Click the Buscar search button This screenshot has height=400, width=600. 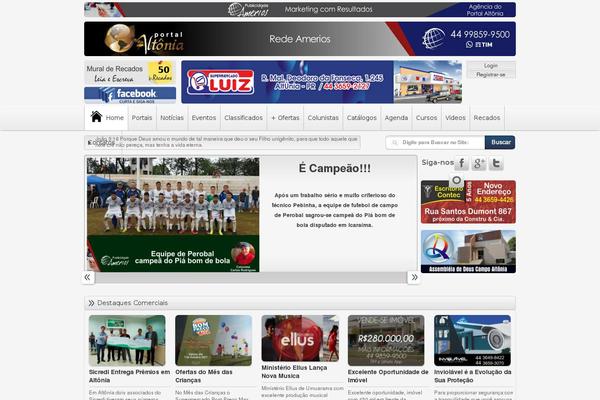click(x=500, y=142)
